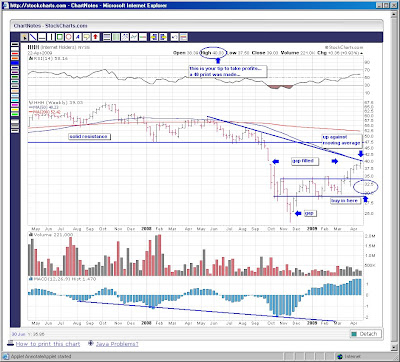Screen dimensions: 400x362
Task: Select the diagonal trendline tool
Action: coord(33,37)
